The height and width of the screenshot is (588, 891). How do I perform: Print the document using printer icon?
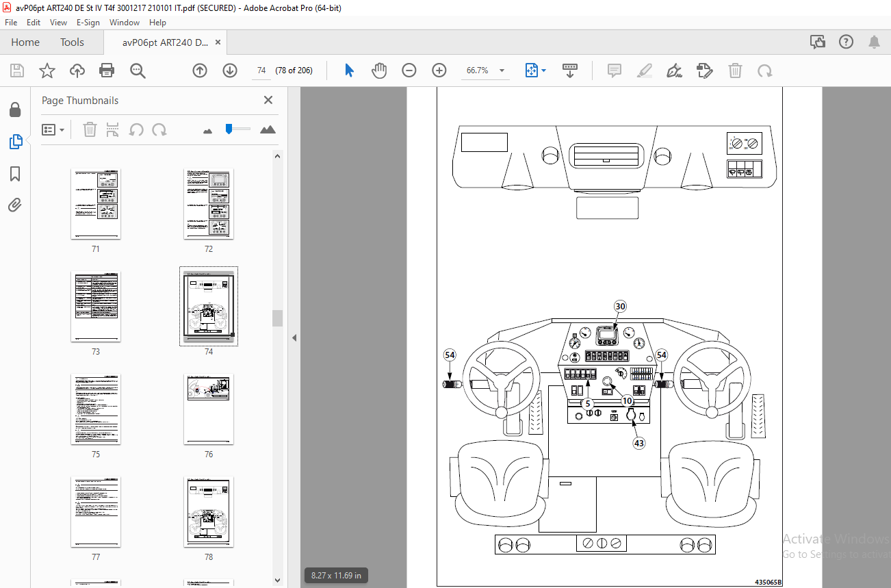pos(107,71)
